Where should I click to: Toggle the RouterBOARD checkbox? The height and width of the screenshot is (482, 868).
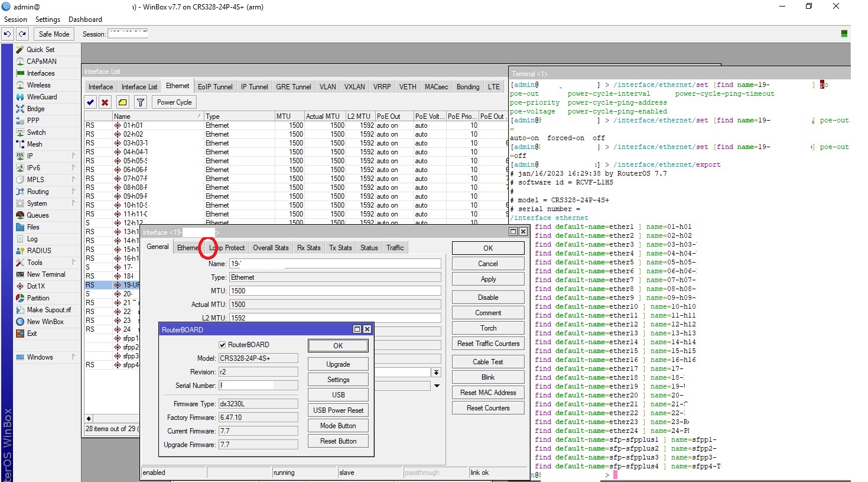point(222,345)
